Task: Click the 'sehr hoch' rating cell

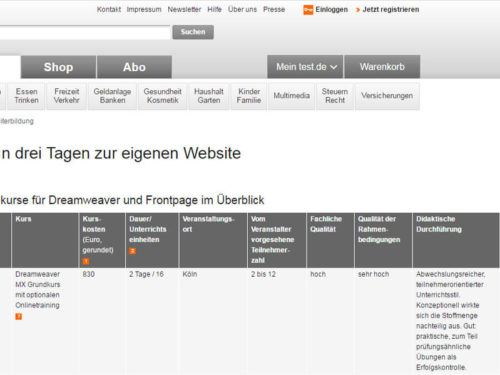Action: pos(373,274)
